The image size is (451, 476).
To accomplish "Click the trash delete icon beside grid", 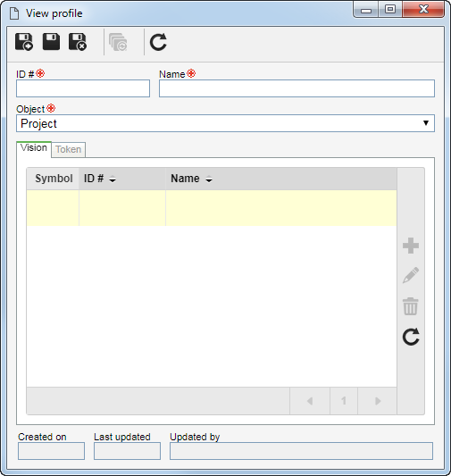I will 410,306.
